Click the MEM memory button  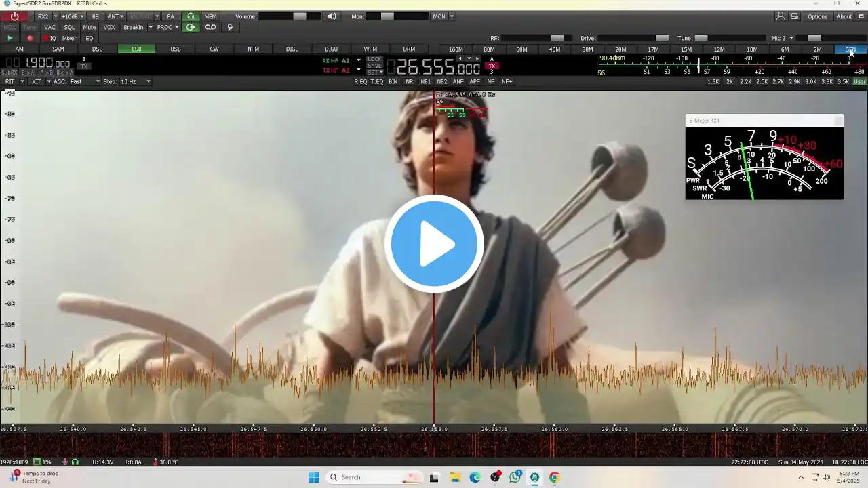click(x=211, y=16)
